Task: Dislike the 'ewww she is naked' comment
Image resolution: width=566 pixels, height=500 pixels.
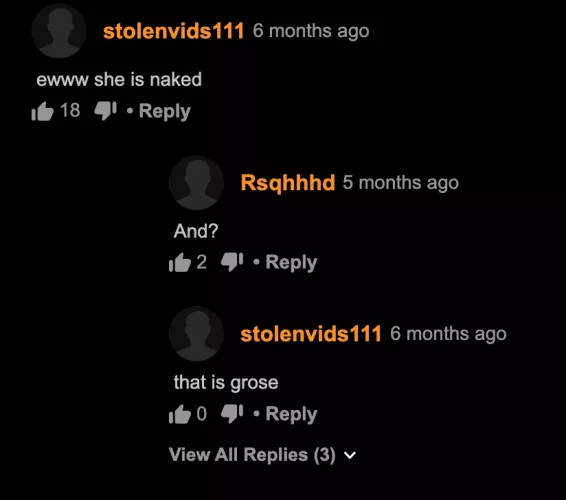Action: pos(105,110)
